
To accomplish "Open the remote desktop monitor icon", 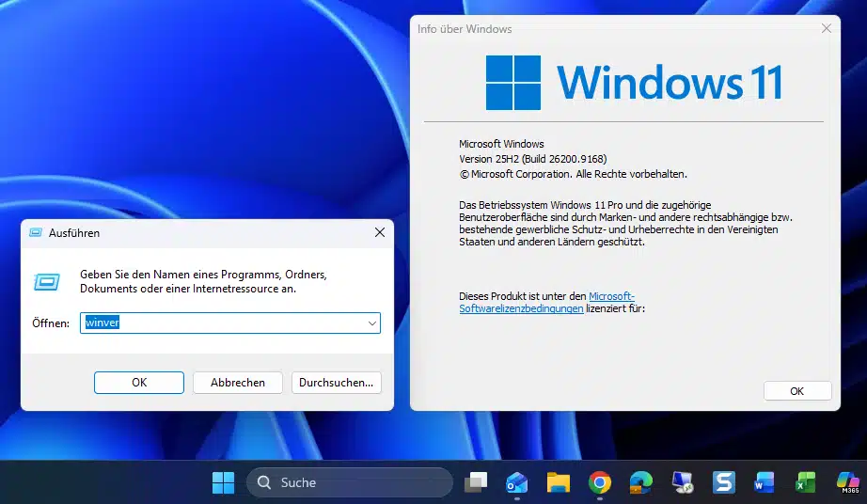I will (683, 482).
